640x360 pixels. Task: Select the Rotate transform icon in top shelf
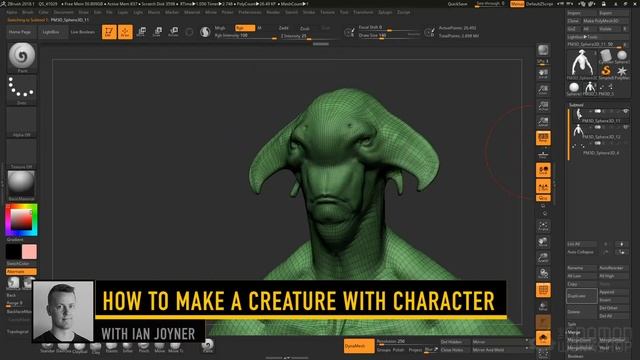click(x=173, y=32)
